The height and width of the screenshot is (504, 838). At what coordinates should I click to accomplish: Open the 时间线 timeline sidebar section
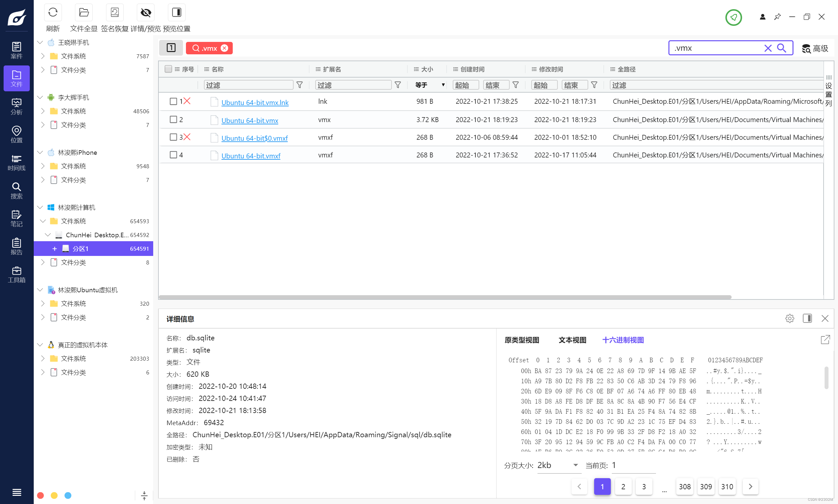point(16,163)
